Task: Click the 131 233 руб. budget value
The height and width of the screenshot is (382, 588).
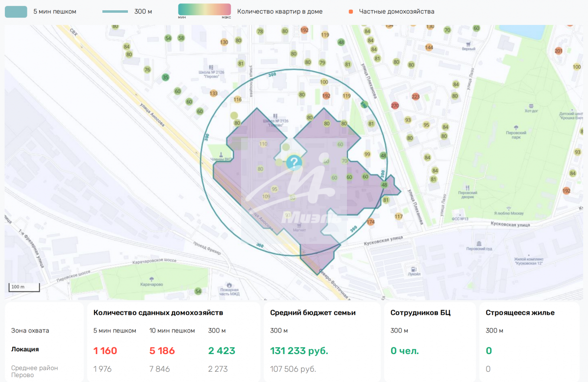Action: pos(299,351)
